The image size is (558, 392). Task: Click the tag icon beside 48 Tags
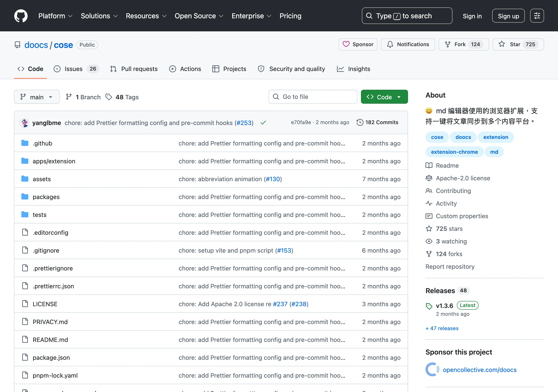point(109,97)
